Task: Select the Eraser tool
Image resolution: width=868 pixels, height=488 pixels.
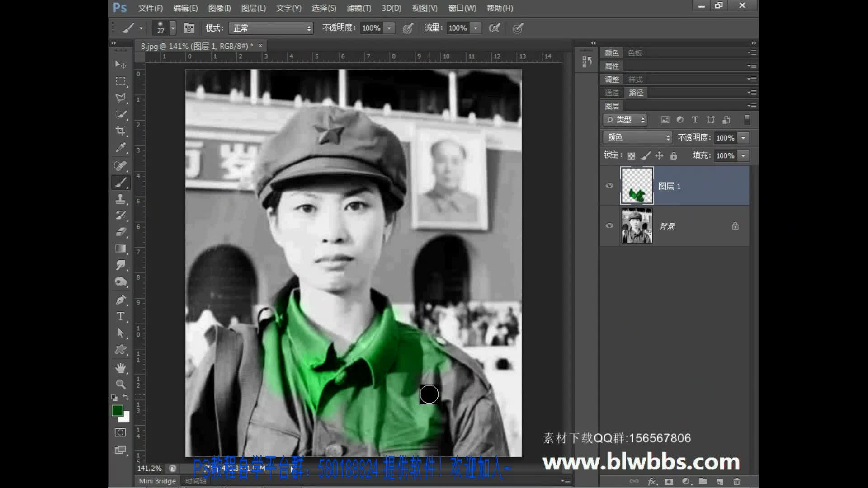Action: pos(120,232)
